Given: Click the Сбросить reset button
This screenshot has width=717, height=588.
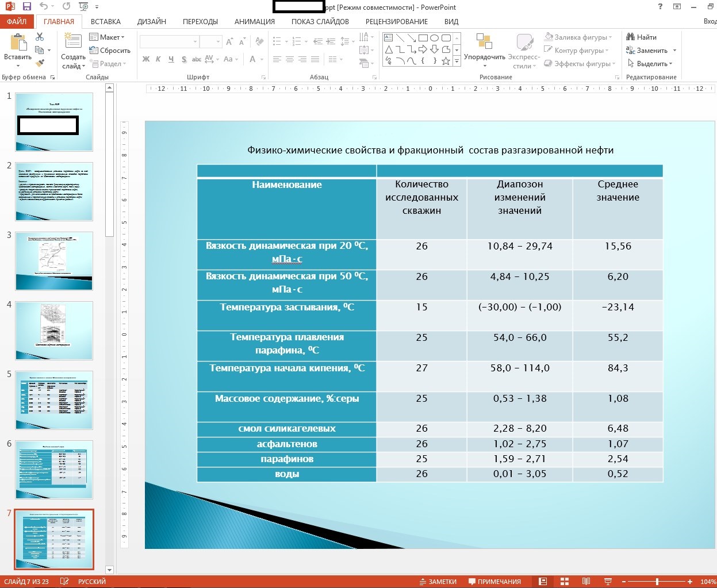Looking at the screenshot, I should 110,51.
